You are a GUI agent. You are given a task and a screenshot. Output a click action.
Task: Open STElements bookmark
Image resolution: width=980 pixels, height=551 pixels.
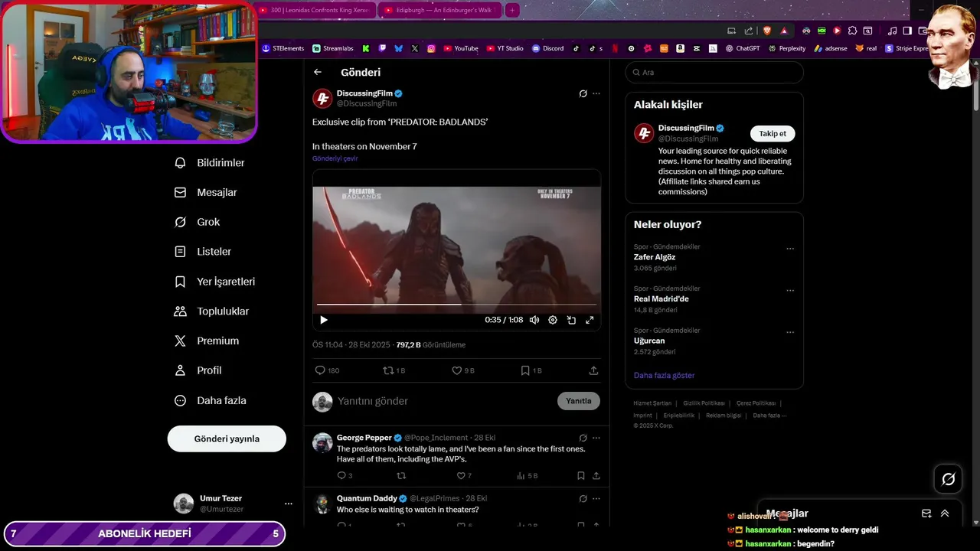point(283,48)
